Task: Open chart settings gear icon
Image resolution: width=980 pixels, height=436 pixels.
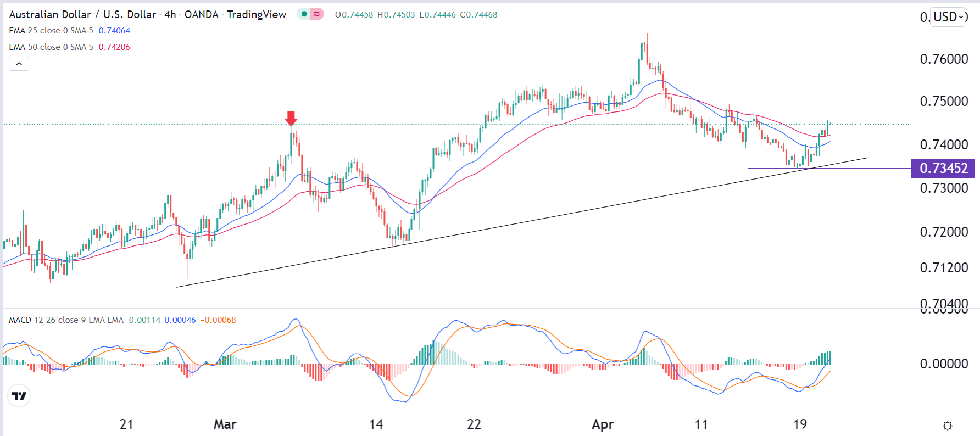Action: click(x=947, y=426)
